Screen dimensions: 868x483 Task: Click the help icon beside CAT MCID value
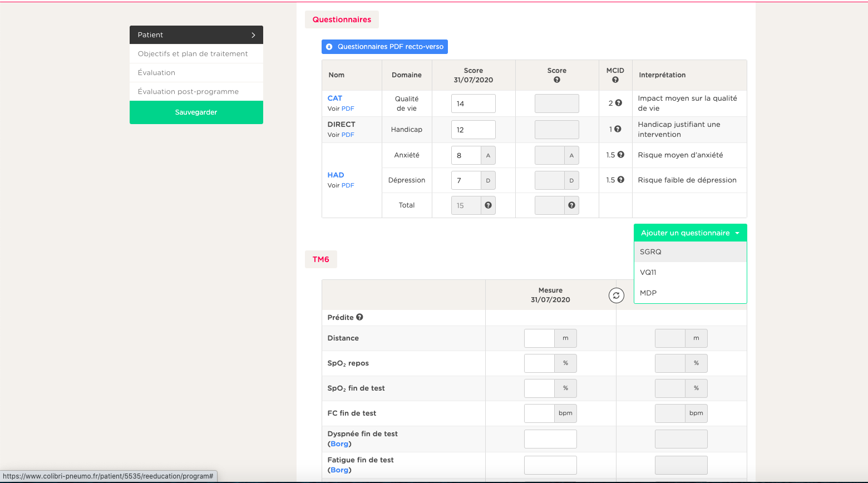[618, 103]
